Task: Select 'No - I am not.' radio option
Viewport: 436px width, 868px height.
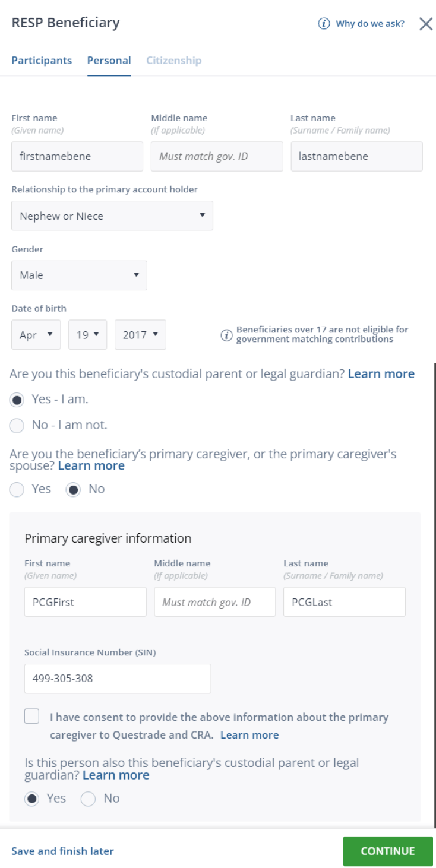Action: [x=17, y=425]
